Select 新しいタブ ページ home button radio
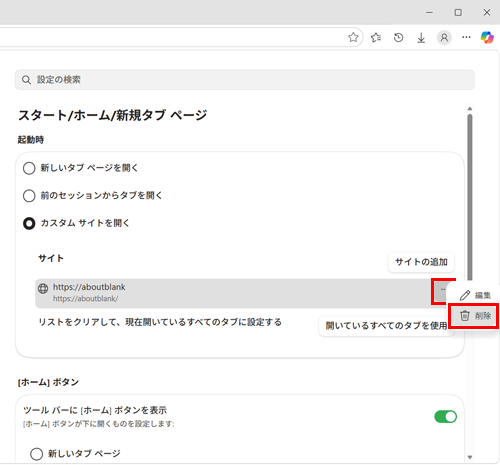This screenshot has height=465, width=500. point(36,454)
